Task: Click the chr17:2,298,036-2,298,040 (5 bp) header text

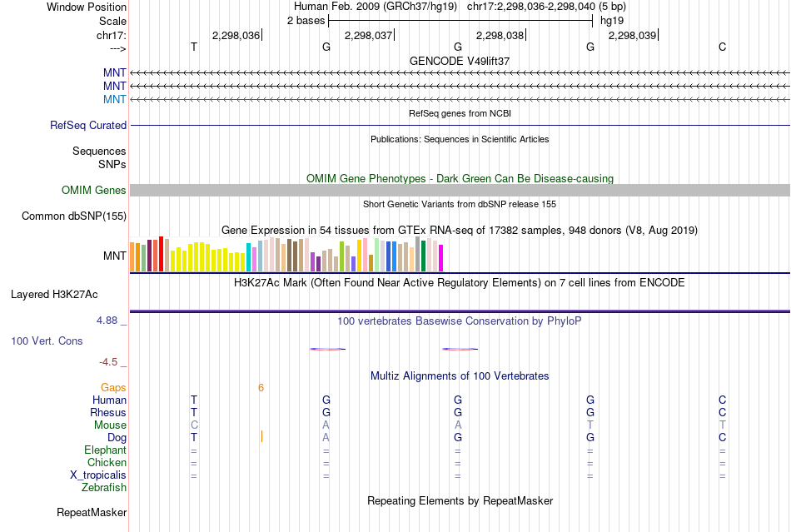Action: (x=546, y=7)
